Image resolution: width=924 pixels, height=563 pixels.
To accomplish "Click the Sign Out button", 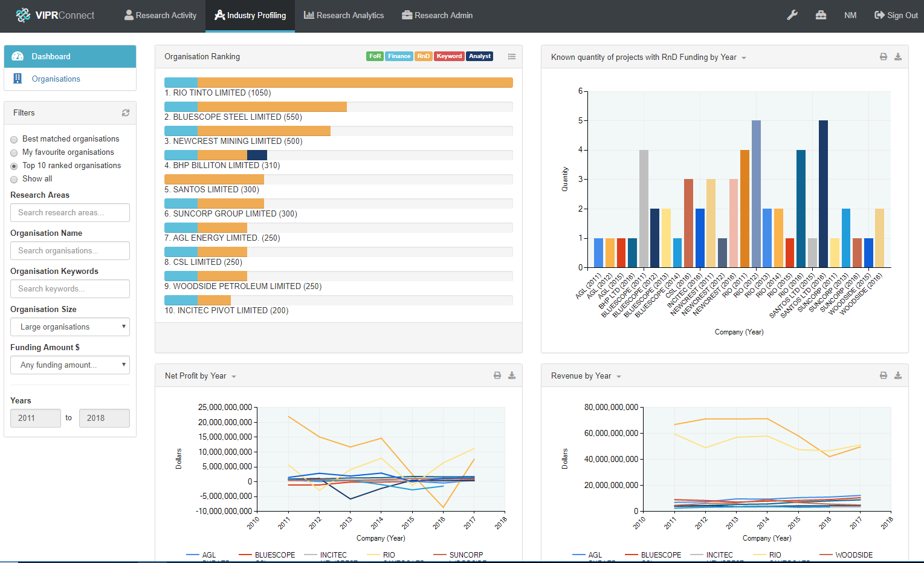I will coord(896,15).
